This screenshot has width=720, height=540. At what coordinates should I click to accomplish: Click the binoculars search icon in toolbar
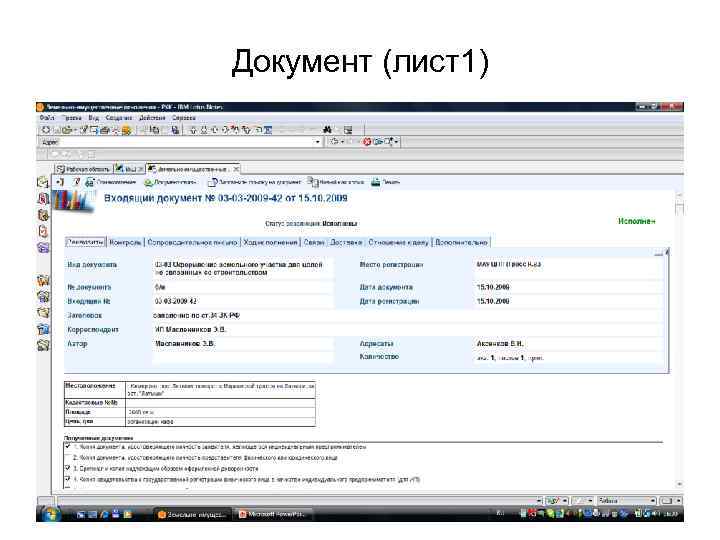point(327,130)
